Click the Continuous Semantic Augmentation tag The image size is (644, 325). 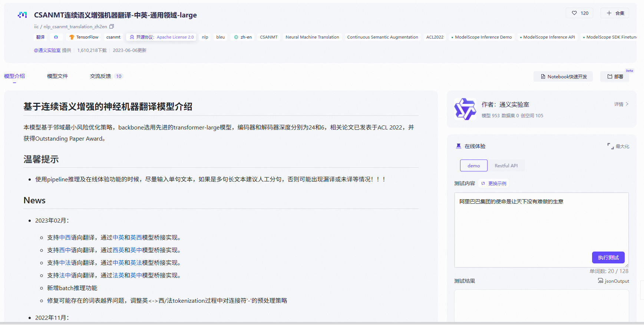coord(383,37)
